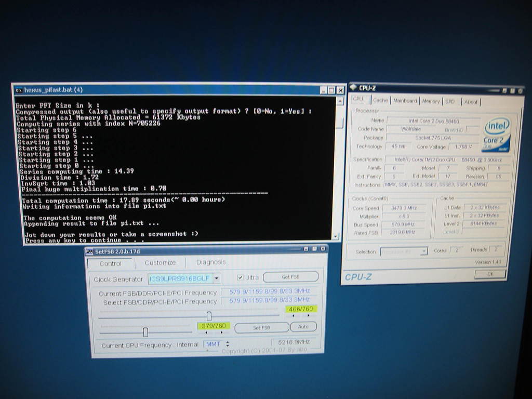Open the Clock Generator dropdown

pyautogui.click(x=217, y=278)
